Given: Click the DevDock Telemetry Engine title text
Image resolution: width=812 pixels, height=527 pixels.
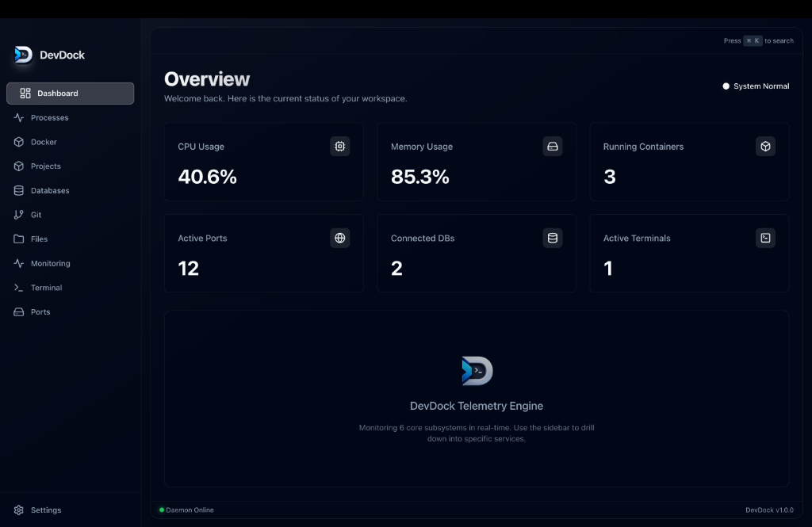Looking at the screenshot, I should (477, 406).
